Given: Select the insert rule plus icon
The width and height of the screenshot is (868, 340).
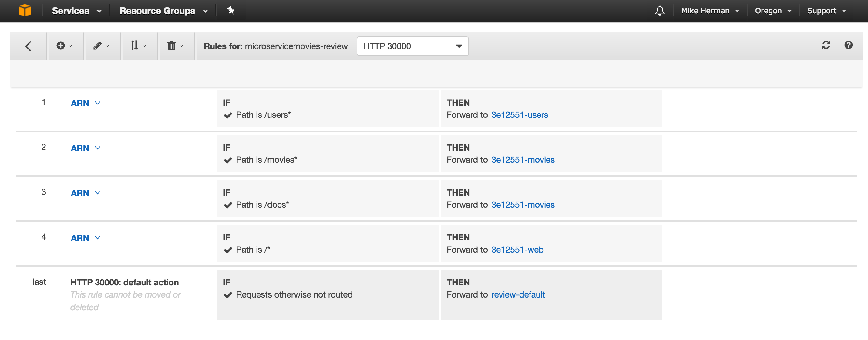Looking at the screenshot, I should pos(62,46).
